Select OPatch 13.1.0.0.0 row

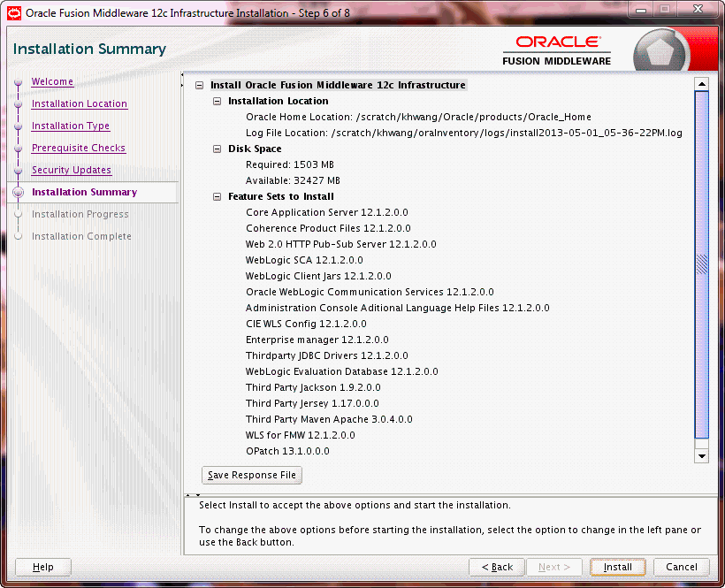click(287, 451)
